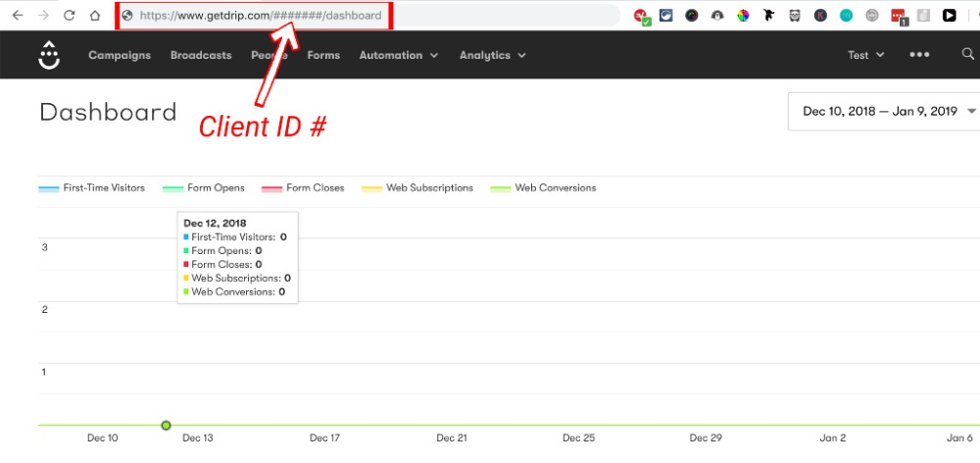Click the globe site info icon
Viewport: 980px width, 463px height.
pyautogui.click(x=126, y=16)
